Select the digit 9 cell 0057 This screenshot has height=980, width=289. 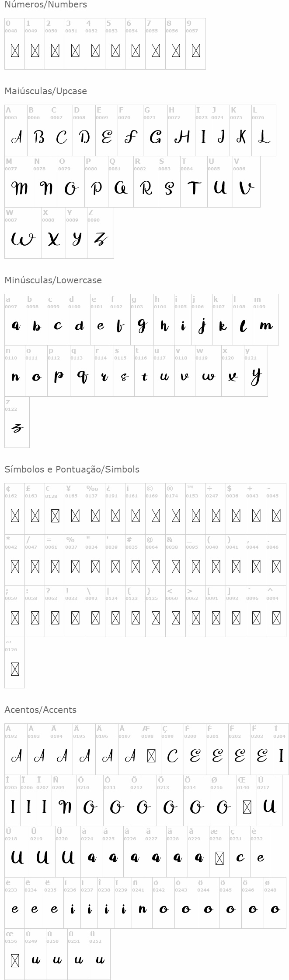click(195, 44)
